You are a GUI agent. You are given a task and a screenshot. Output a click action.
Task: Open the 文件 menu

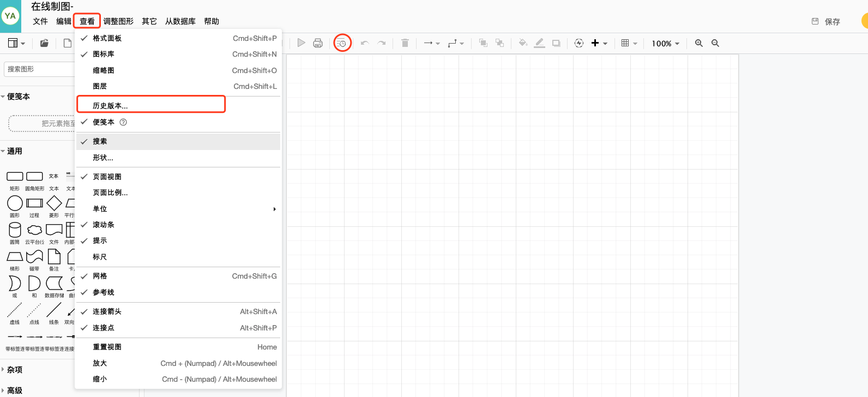coord(40,21)
